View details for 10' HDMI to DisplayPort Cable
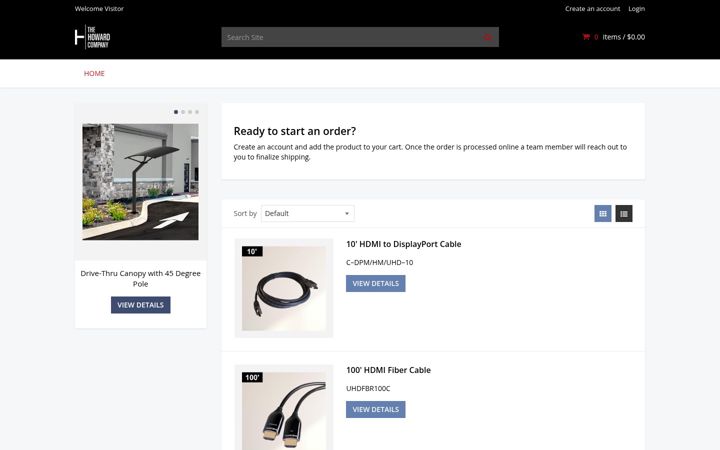The width and height of the screenshot is (720, 450). 376,284
